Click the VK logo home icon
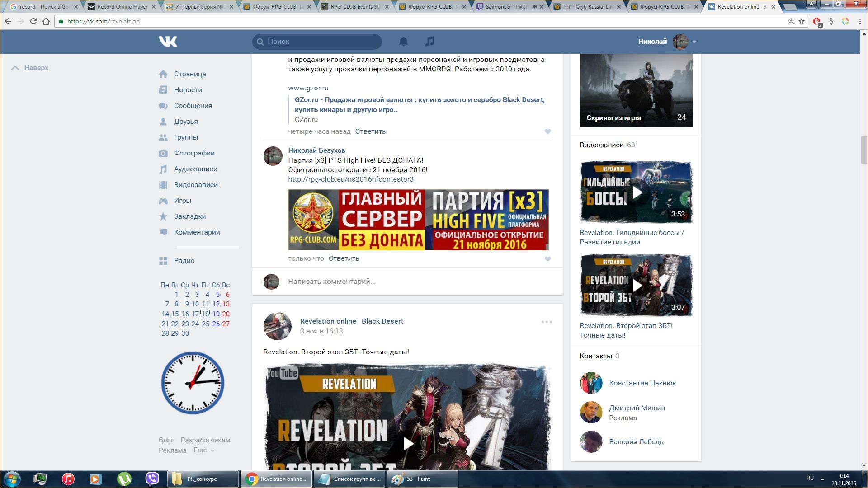Viewport: 868px width, 488px height. pos(168,42)
